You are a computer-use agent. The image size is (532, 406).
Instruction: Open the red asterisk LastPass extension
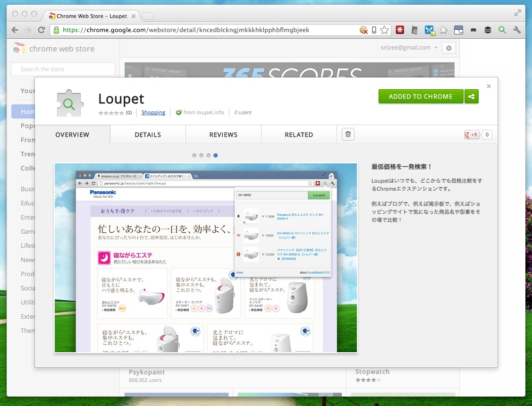[400, 30]
